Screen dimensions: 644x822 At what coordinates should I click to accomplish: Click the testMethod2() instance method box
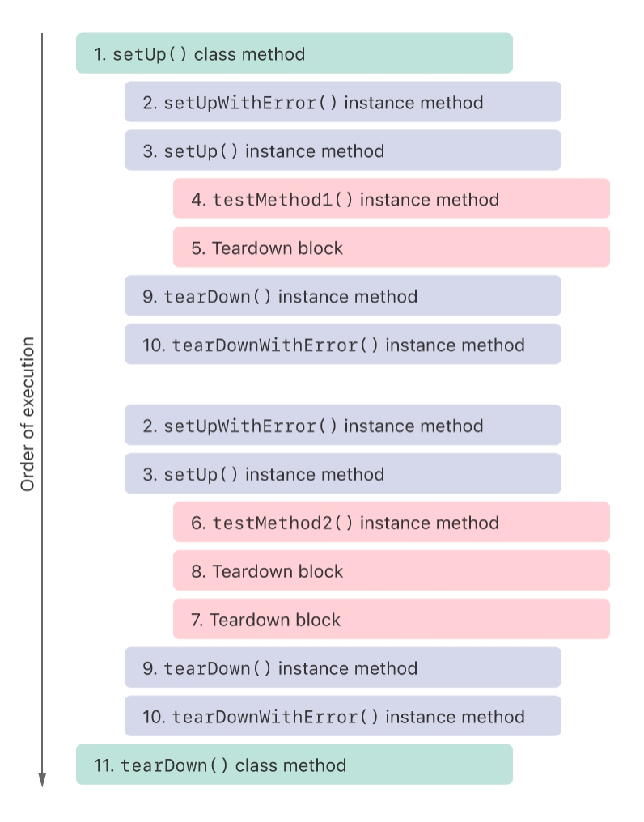(392, 523)
